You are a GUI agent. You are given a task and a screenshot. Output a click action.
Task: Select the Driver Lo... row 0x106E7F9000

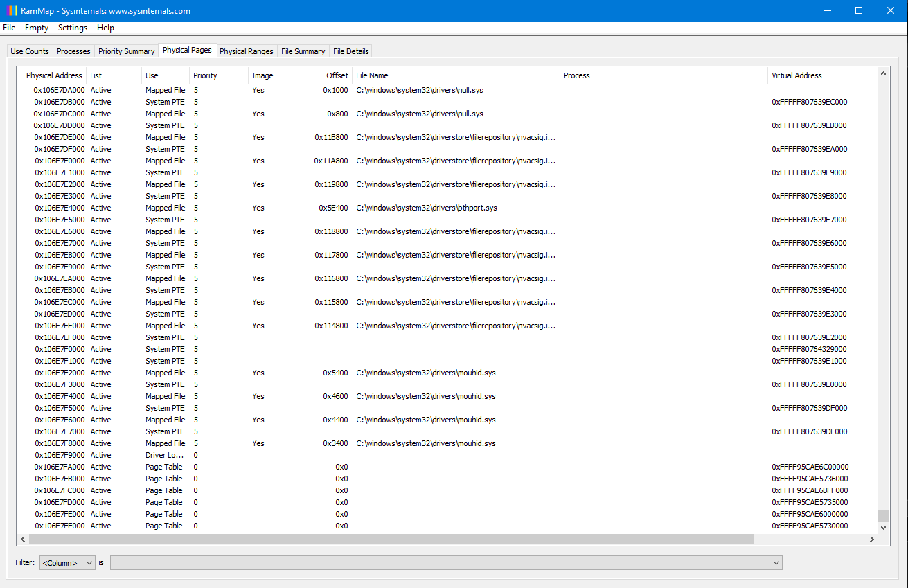point(449,455)
